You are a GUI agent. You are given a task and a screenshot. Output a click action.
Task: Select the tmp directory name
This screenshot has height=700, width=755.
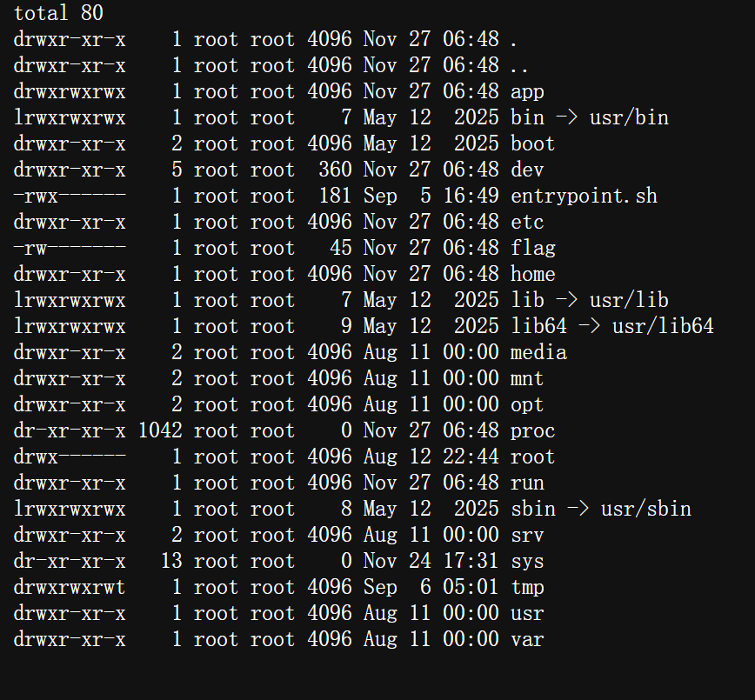[527, 587]
